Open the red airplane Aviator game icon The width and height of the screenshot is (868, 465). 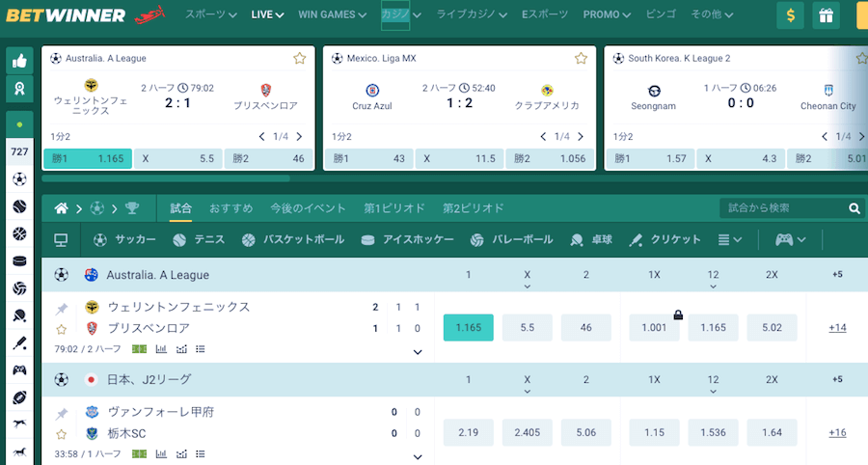point(150,14)
